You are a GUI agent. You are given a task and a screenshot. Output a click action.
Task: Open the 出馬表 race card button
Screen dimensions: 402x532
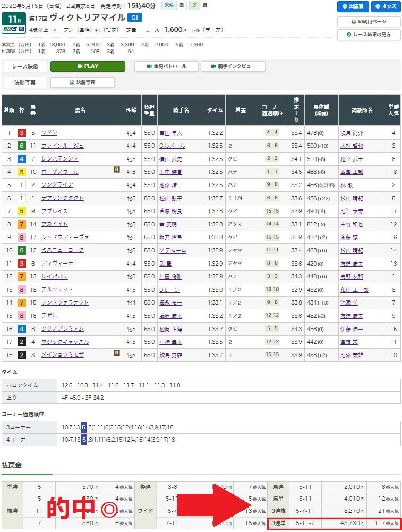[353, 7]
